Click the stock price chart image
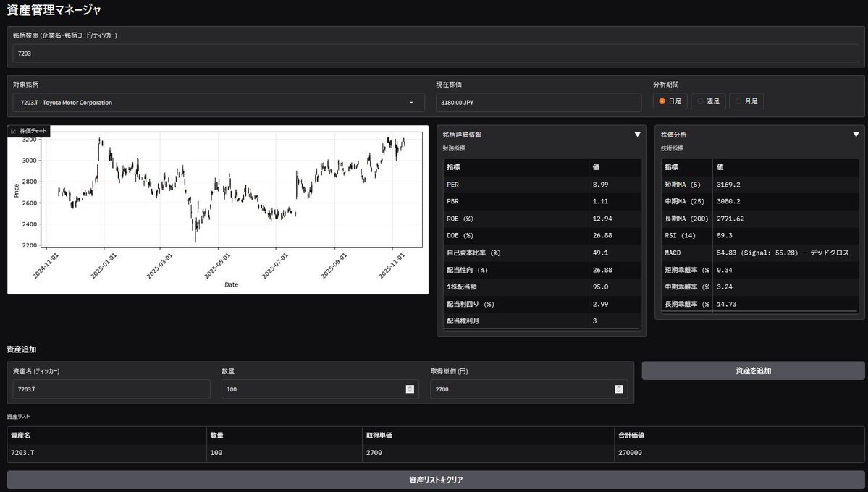Screen dimensions: 868x492 coord(217,210)
